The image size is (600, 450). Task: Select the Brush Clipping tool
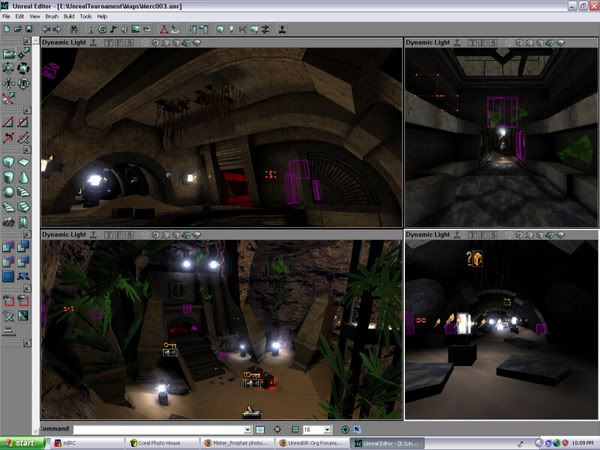point(8,98)
